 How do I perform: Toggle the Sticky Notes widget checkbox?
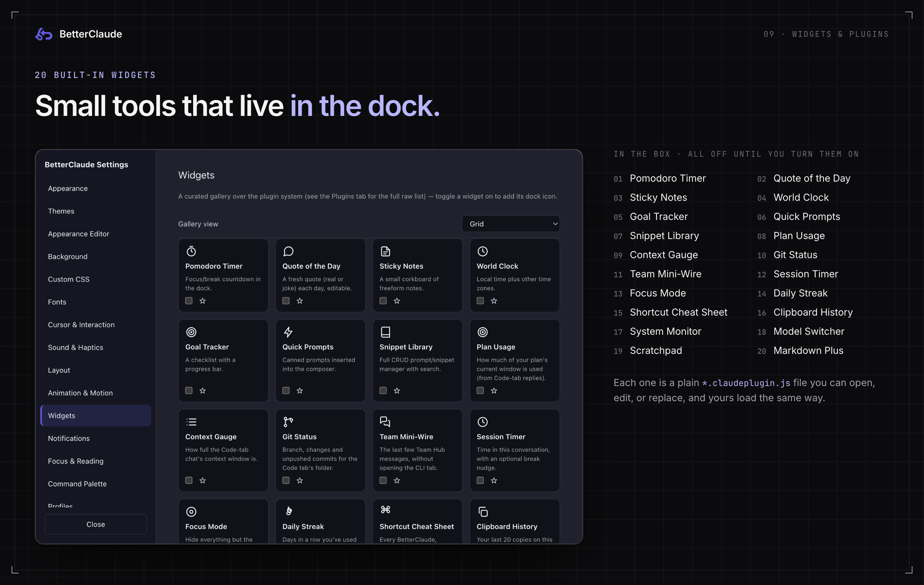[x=383, y=300]
